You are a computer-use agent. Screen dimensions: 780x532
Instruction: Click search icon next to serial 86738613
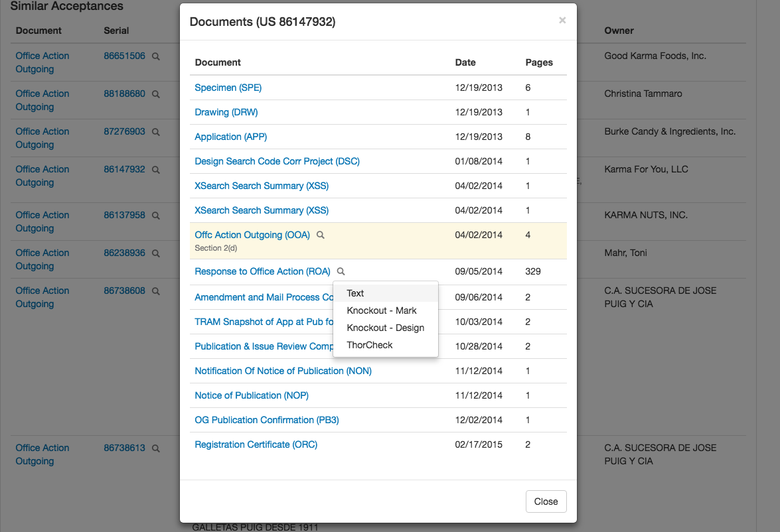[156, 448]
